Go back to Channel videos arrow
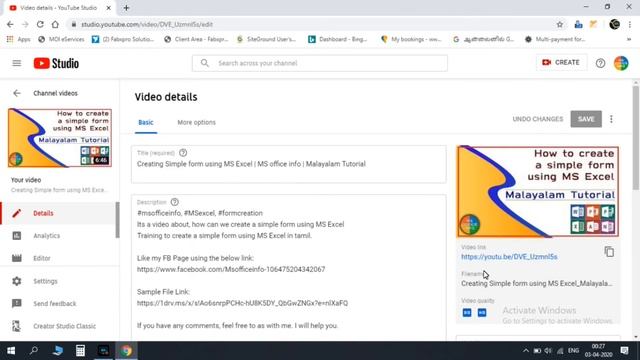The height and width of the screenshot is (360, 640). coord(17,93)
